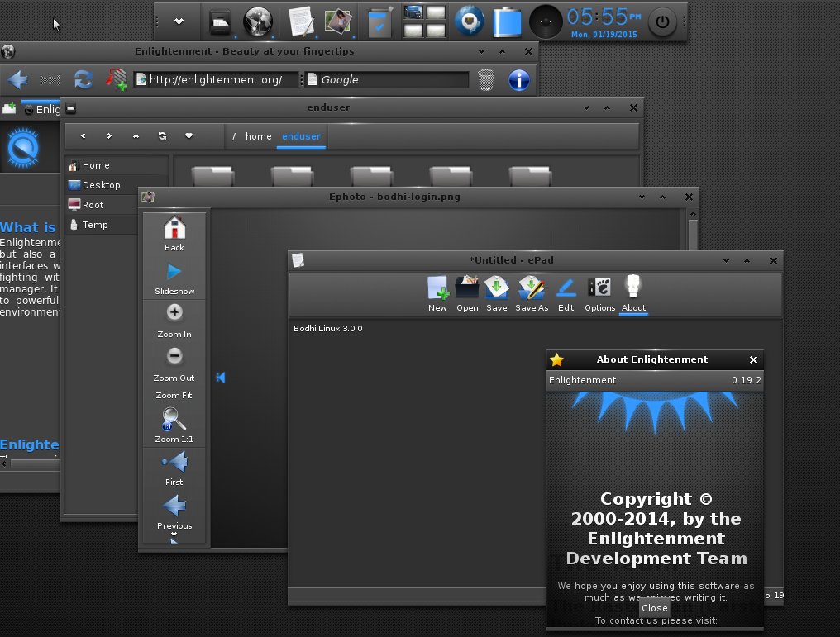The width and height of the screenshot is (840, 637).
Task: Click the power button on shelf
Action: pos(663,22)
